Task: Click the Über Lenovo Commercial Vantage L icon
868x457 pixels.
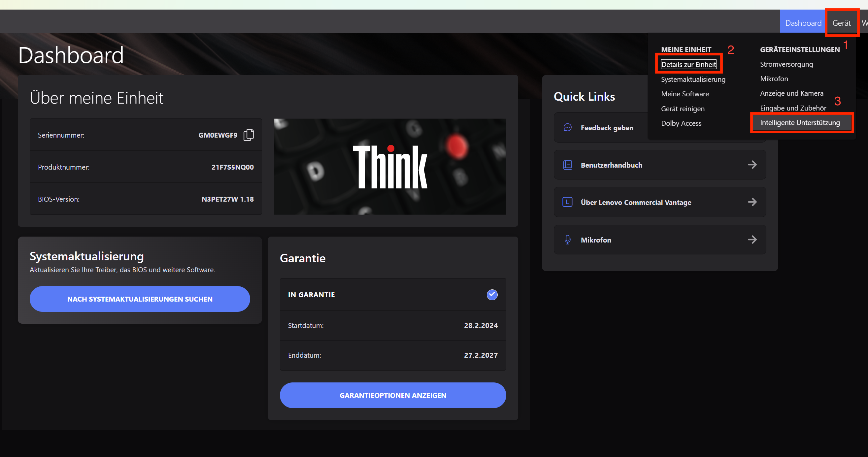Action: [x=567, y=202]
